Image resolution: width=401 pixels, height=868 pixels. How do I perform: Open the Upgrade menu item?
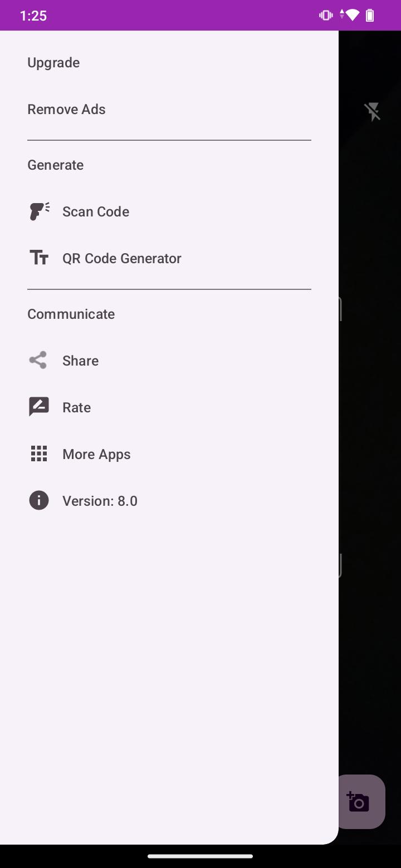point(53,63)
